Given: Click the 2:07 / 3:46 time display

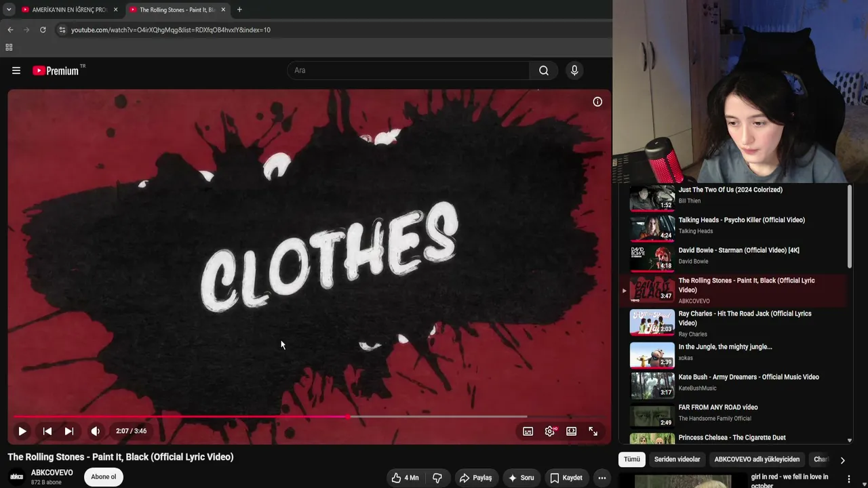Looking at the screenshot, I should 131,431.
